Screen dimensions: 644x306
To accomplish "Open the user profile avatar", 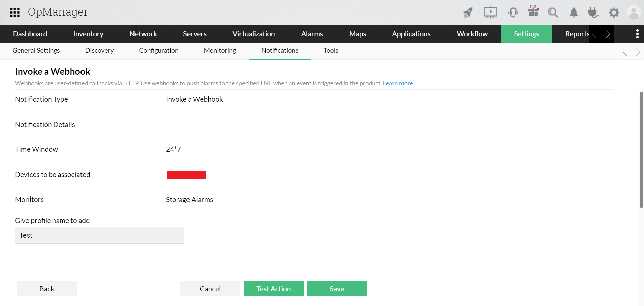I will click(x=634, y=12).
